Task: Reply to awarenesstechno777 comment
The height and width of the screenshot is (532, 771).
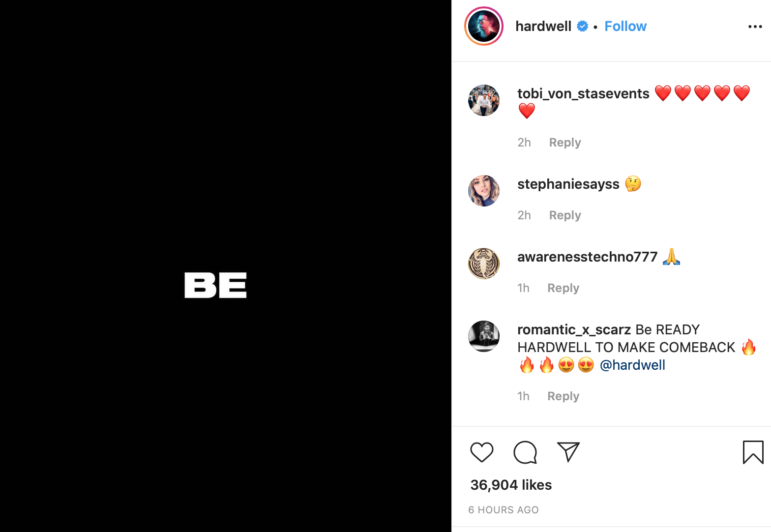Action: [x=563, y=288]
